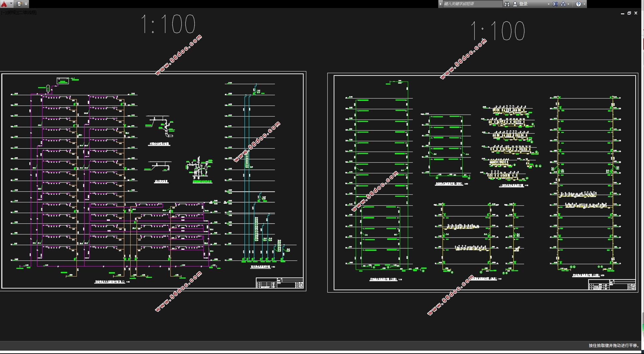The width and height of the screenshot is (644, 354).
Task: Click the binoculars search icon
Action: click(507, 4)
